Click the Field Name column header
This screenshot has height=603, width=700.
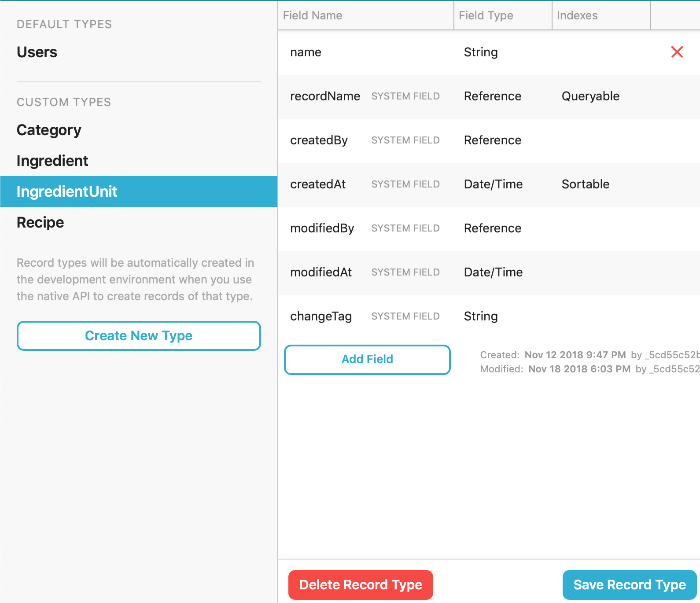[x=313, y=15]
